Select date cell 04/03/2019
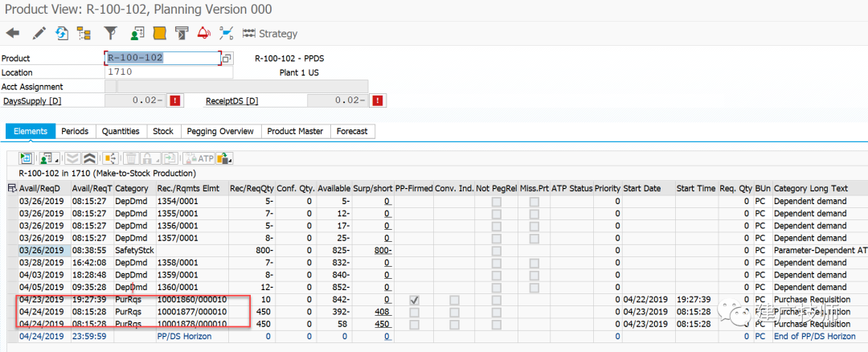 [x=43, y=275]
